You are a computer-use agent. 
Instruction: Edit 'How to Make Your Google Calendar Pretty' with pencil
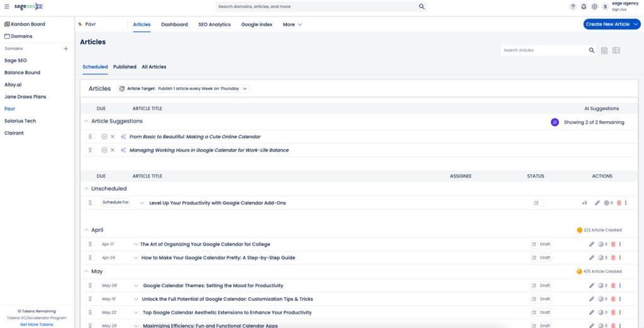[x=591, y=258]
